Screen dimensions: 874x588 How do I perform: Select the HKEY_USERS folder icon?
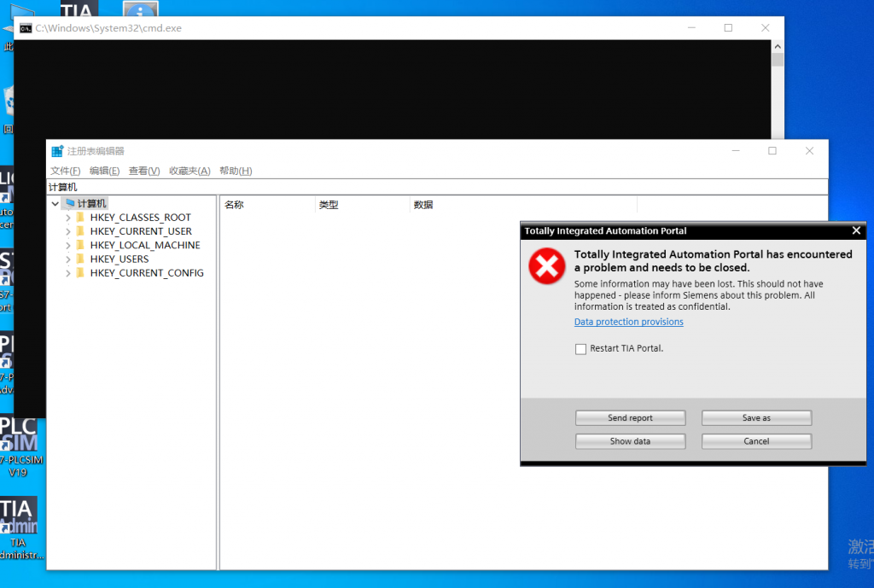coord(80,259)
